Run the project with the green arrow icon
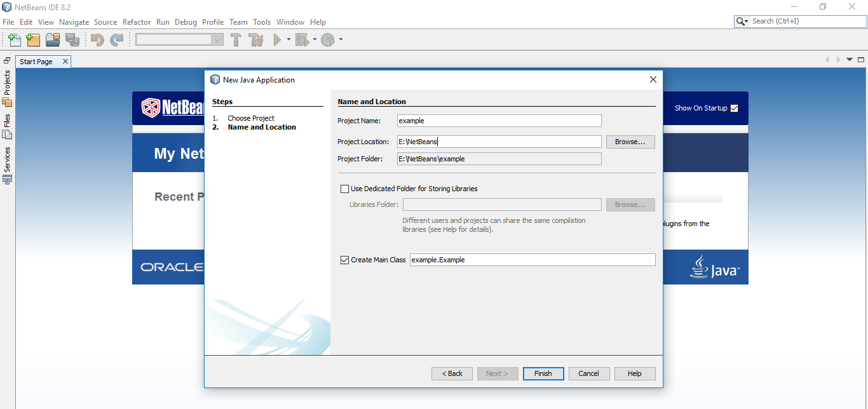The height and width of the screenshot is (409, 868). pos(278,39)
